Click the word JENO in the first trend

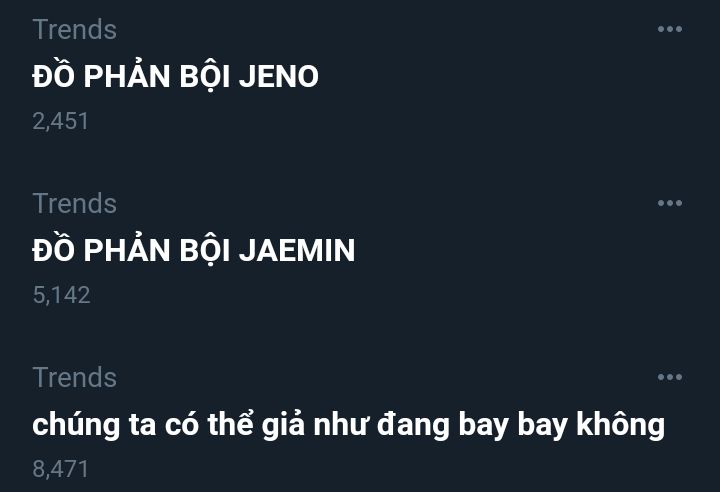point(279,76)
